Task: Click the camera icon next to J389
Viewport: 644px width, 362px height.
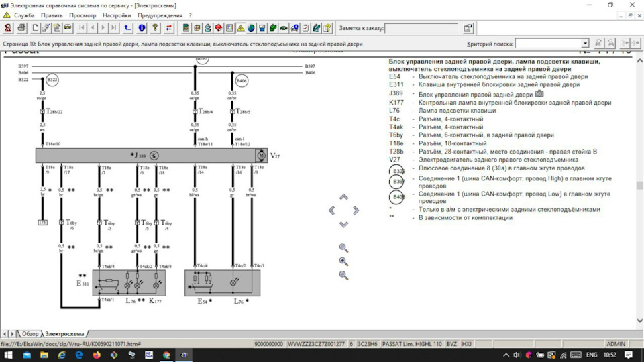Action: (x=539, y=94)
